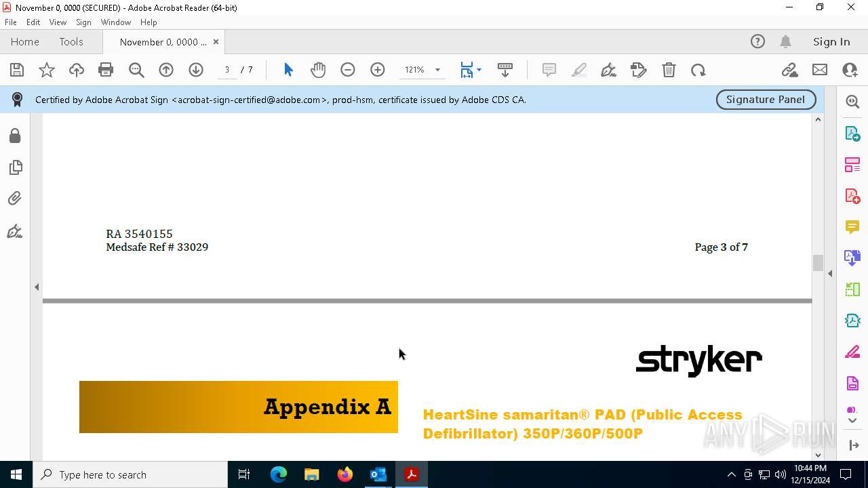The image size is (868, 488).
Task: Activate the Hand pan tool
Action: [x=318, y=70]
